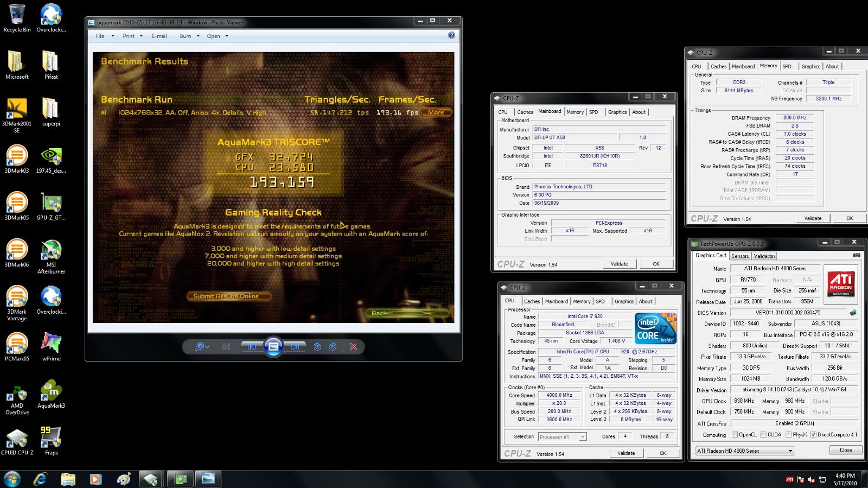Click OK in CPU-Z processor window
Viewport: 868px width, 488px height.
pyautogui.click(x=663, y=453)
